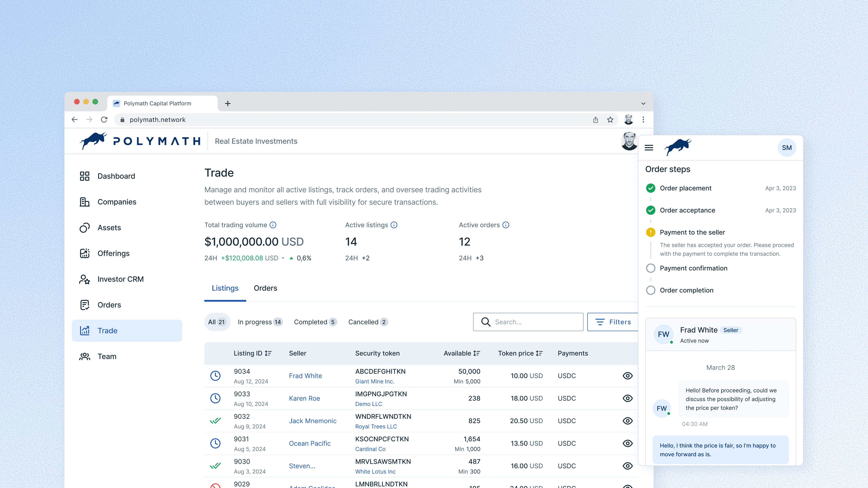The width and height of the screenshot is (868, 488).
Task: Open seller Karen Roe's profile link
Action: [304, 398]
